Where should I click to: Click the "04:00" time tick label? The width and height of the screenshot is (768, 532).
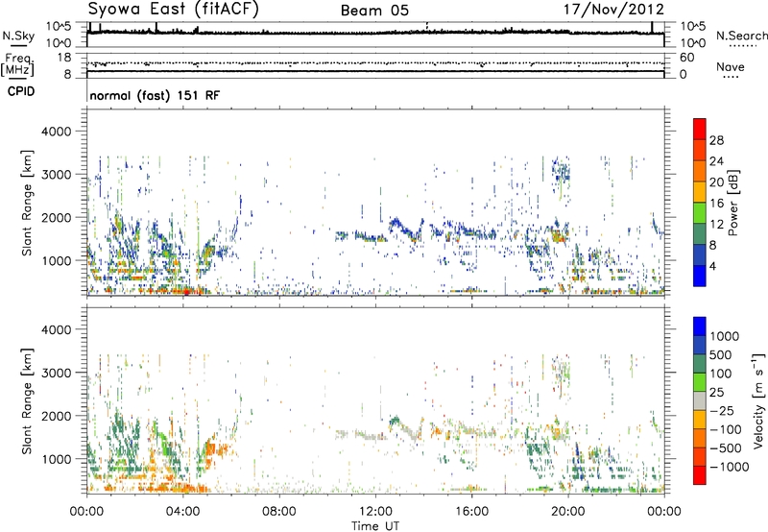click(x=182, y=512)
